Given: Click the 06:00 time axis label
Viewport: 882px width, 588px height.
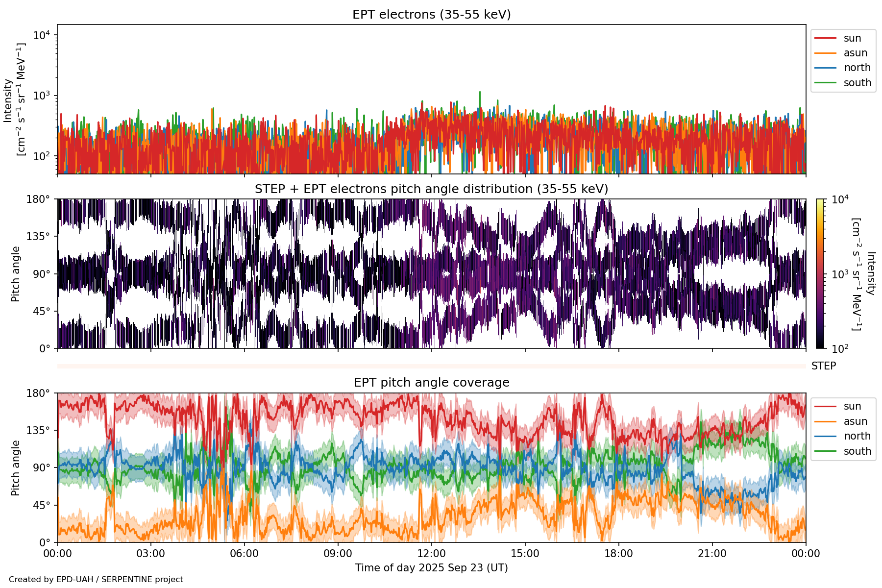Looking at the screenshot, I should [x=244, y=554].
